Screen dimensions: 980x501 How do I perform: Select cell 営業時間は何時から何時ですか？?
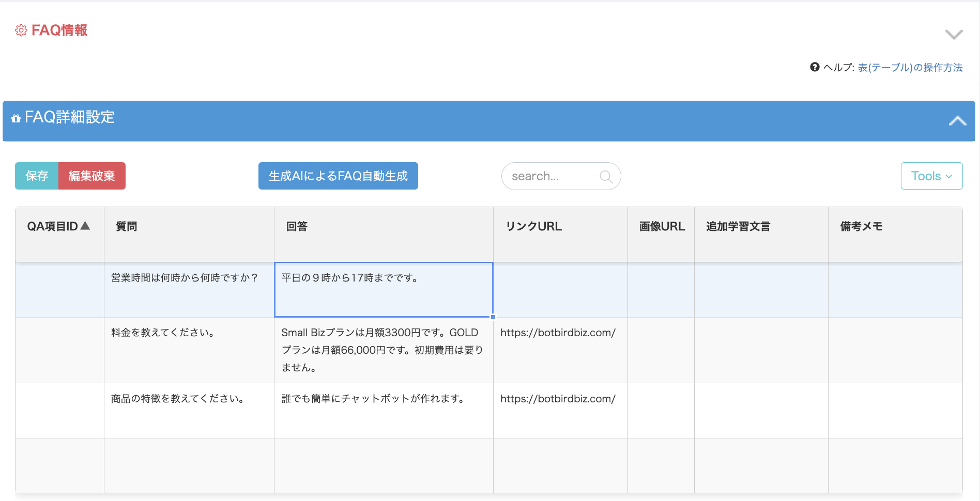189,290
